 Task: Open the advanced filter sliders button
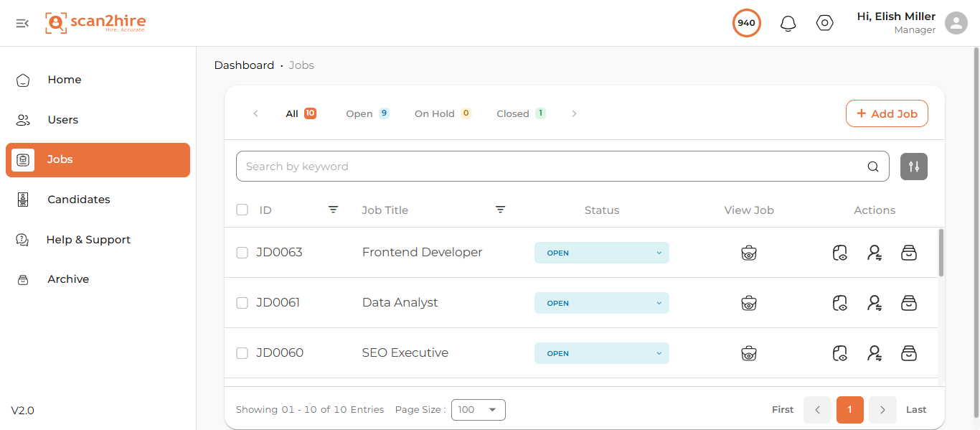(x=914, y=167)
